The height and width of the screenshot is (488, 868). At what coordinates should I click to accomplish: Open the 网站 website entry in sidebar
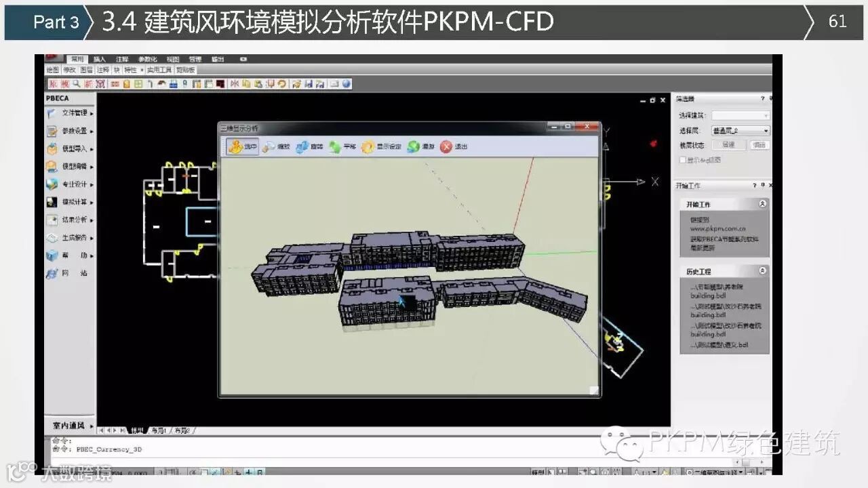tap(69, 273)
